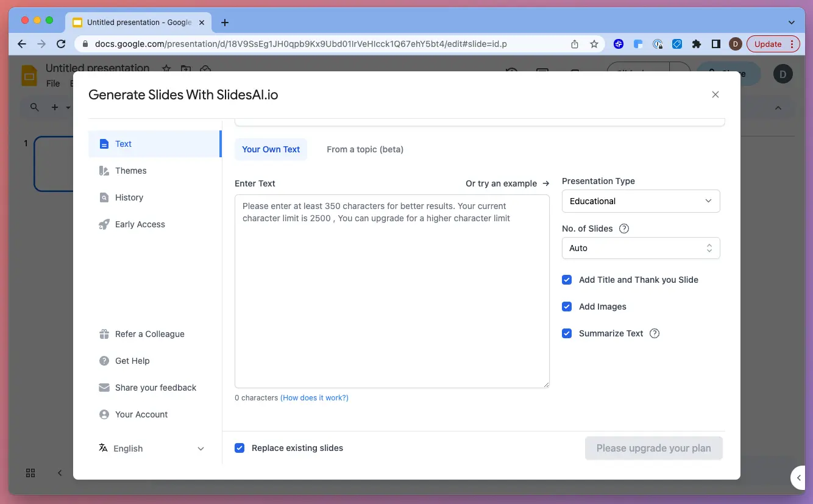
Task: Open Google Slides File menu
Action: (x=53, y=83)
